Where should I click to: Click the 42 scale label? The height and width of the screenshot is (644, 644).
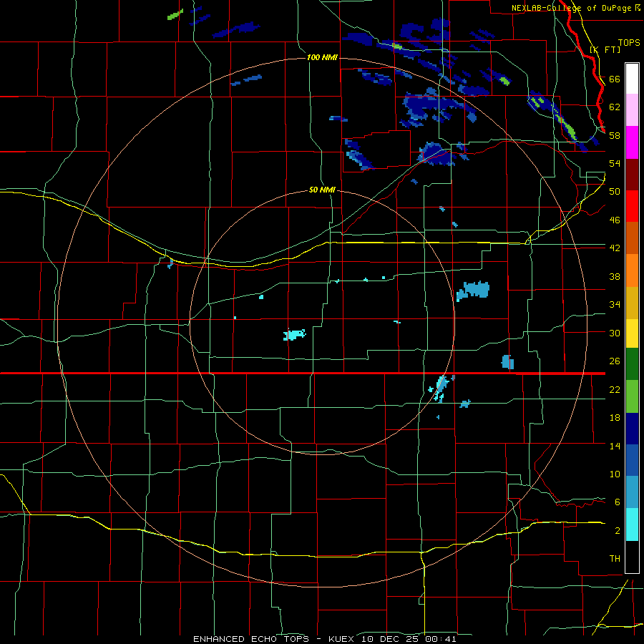tap(615, 248)
